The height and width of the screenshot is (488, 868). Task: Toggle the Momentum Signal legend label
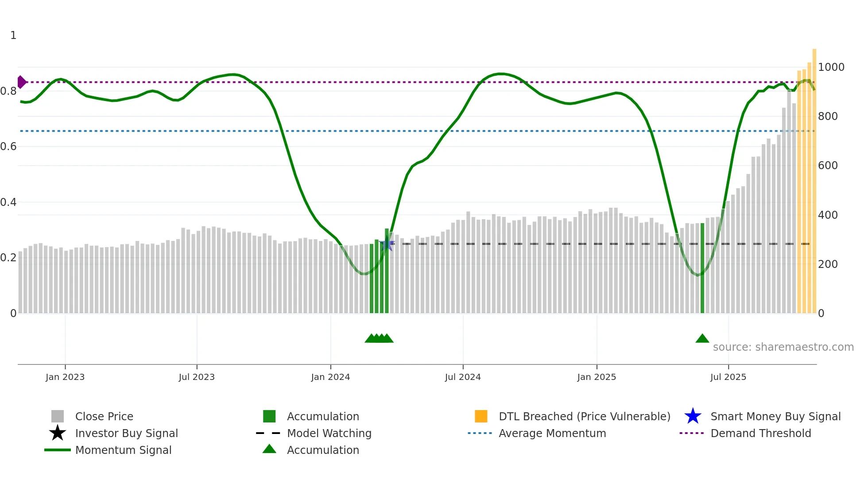tap(123, 450)
